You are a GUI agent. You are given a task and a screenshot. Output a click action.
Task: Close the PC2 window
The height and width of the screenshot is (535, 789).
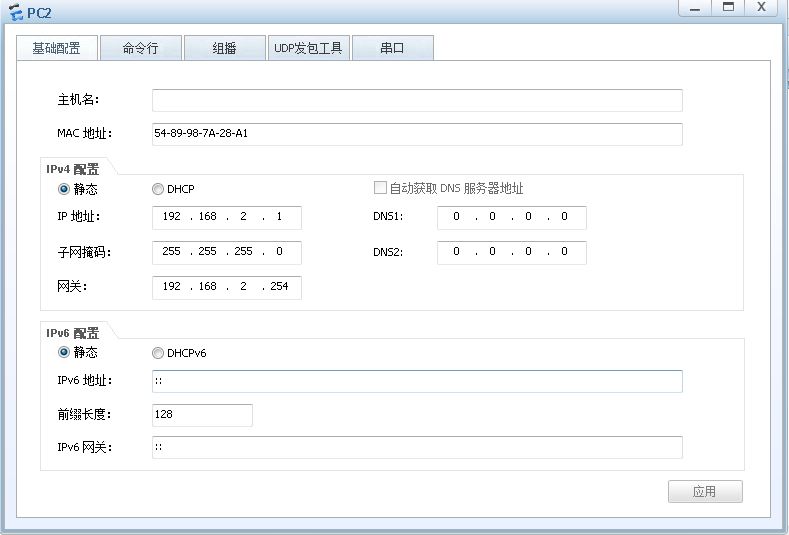click(x=761, y=8)
